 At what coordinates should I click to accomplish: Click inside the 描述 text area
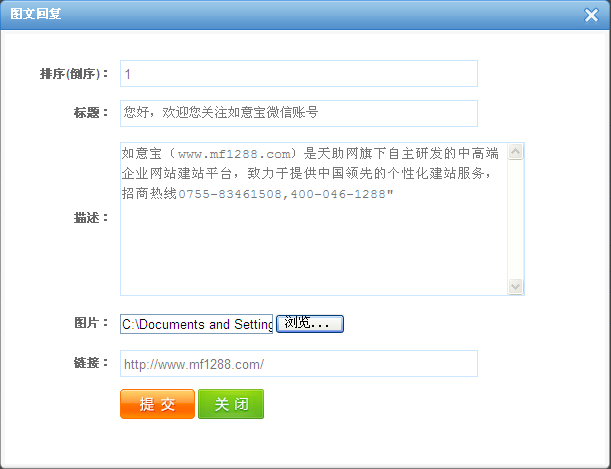tap(313, 219)
